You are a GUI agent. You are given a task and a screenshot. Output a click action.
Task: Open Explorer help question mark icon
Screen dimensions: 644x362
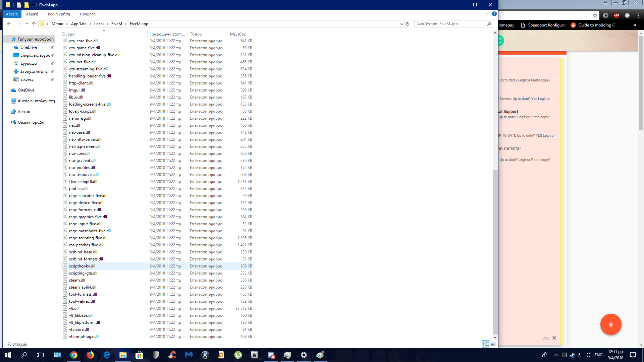[494, 14]
